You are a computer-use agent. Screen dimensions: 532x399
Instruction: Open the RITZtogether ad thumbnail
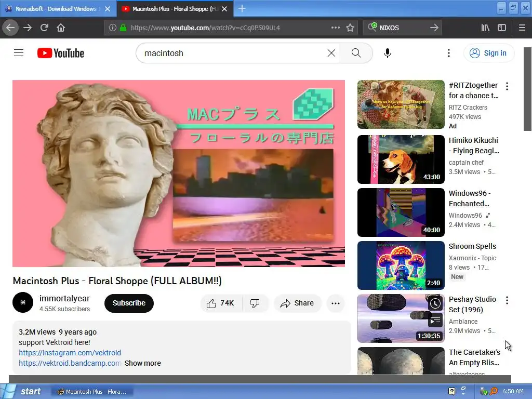(401, 104)
